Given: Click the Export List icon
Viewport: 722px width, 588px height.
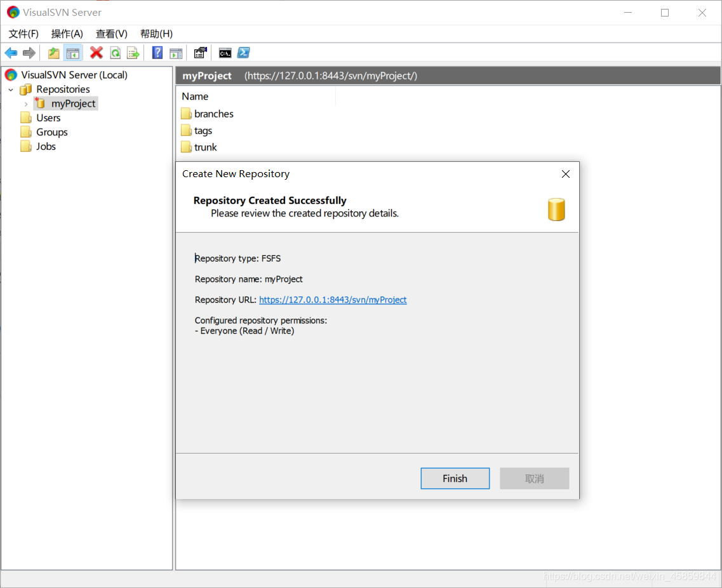Looking at the screenshot, I should (133, 53).
